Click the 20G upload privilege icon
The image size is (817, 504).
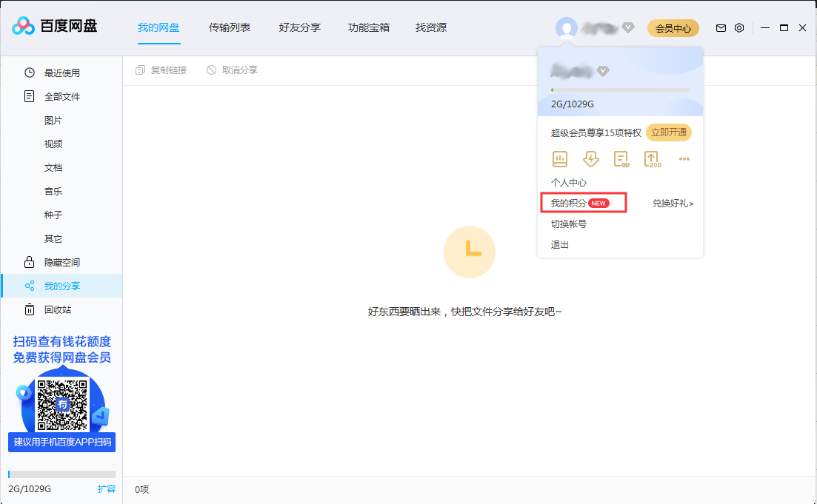click(x=652, y=158)
